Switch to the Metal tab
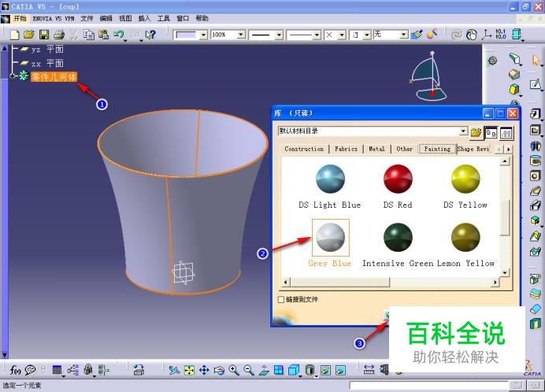The image size is (545, 392). tap(376, 149)
